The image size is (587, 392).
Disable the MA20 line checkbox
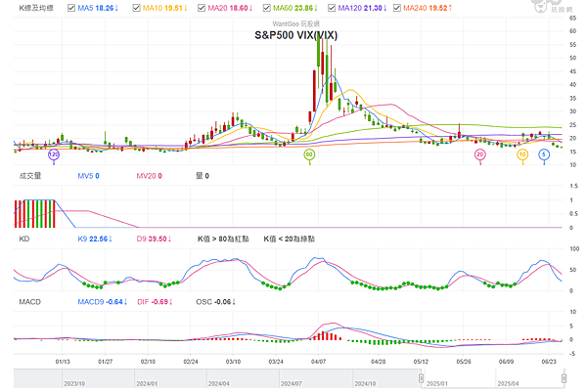202,8
